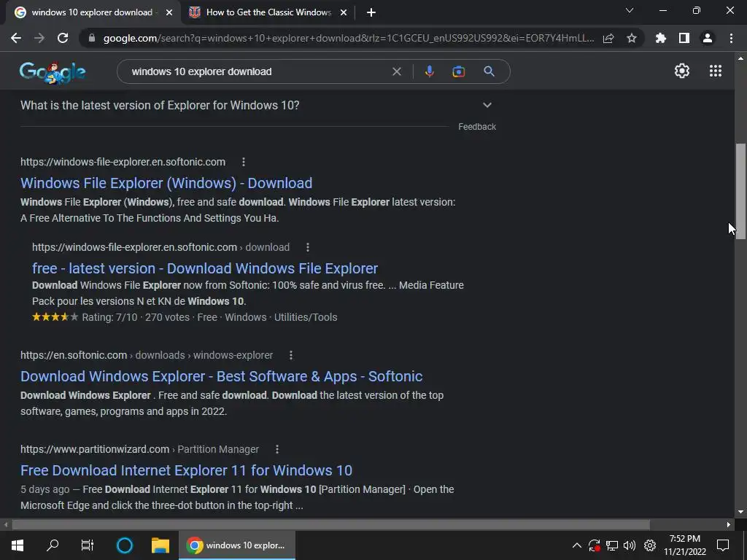Open Chrome's three-dot menu
Image resolution: width=747 pixels, height=560 pixels.
click(x=731, y=38)
